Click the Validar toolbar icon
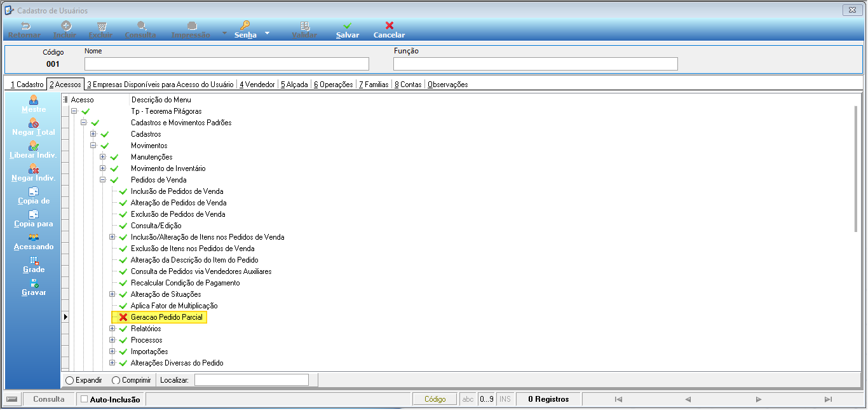The image size is (868, 410). click(305, 25)
